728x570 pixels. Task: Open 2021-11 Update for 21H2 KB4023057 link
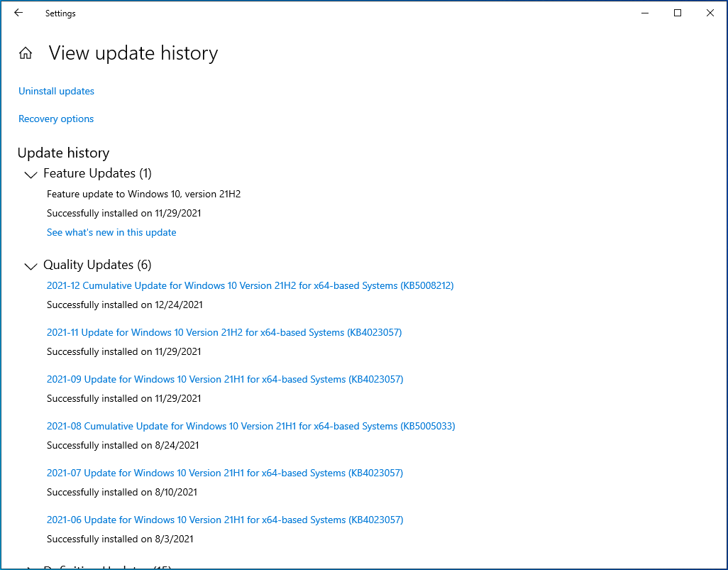click(x=224, y=333)
